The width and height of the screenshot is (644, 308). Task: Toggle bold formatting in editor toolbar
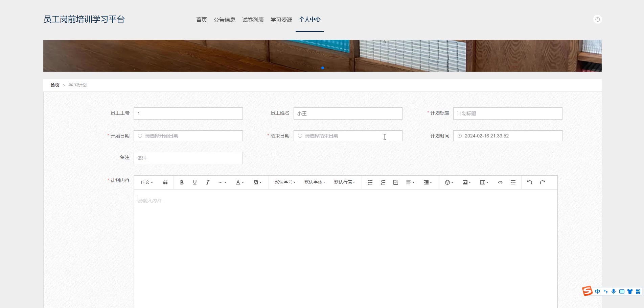182,182
